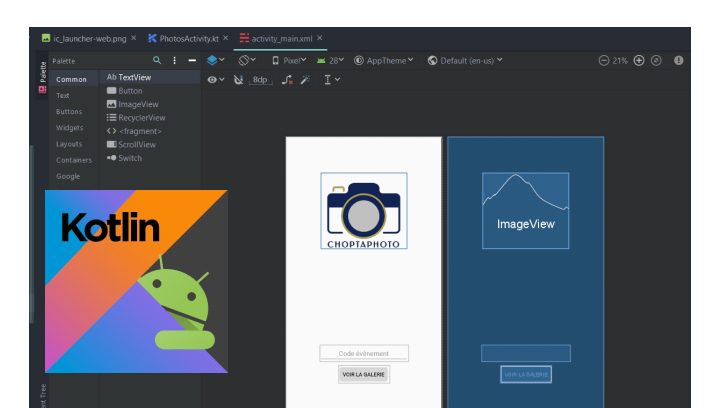Select the Common palette category

coord(71,79)
